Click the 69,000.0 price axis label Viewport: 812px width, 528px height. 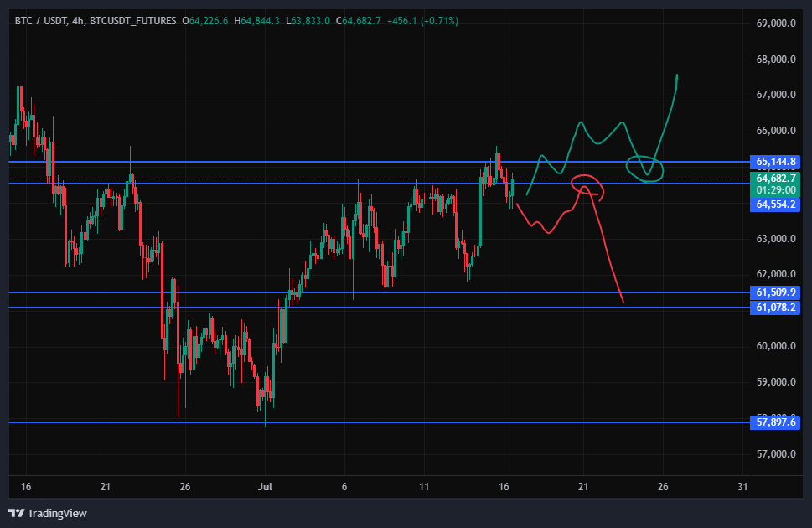(x=776, y=23)
